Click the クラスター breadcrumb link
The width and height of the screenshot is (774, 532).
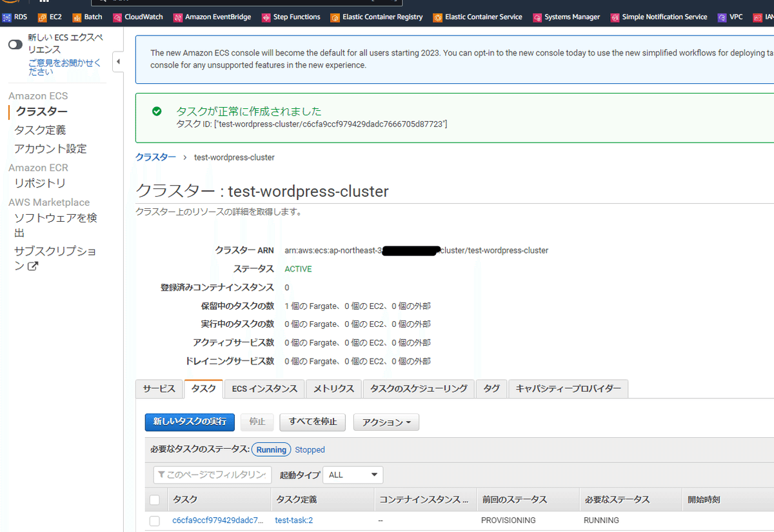(x=155, y=157)
